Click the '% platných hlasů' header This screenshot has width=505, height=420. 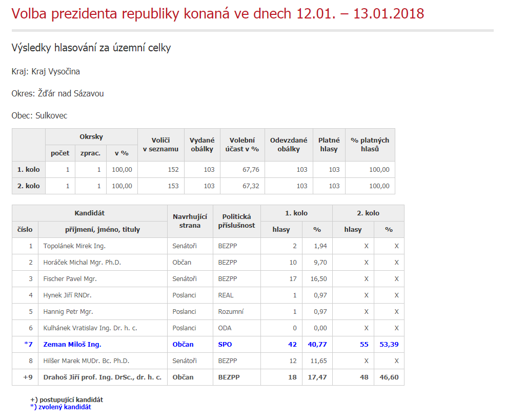[x=370, y=145]
